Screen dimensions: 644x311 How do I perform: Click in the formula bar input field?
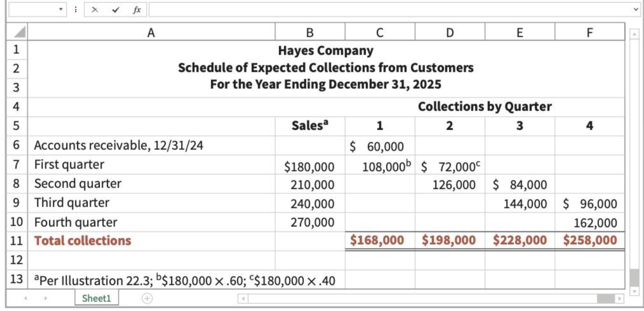pos(389,10)
